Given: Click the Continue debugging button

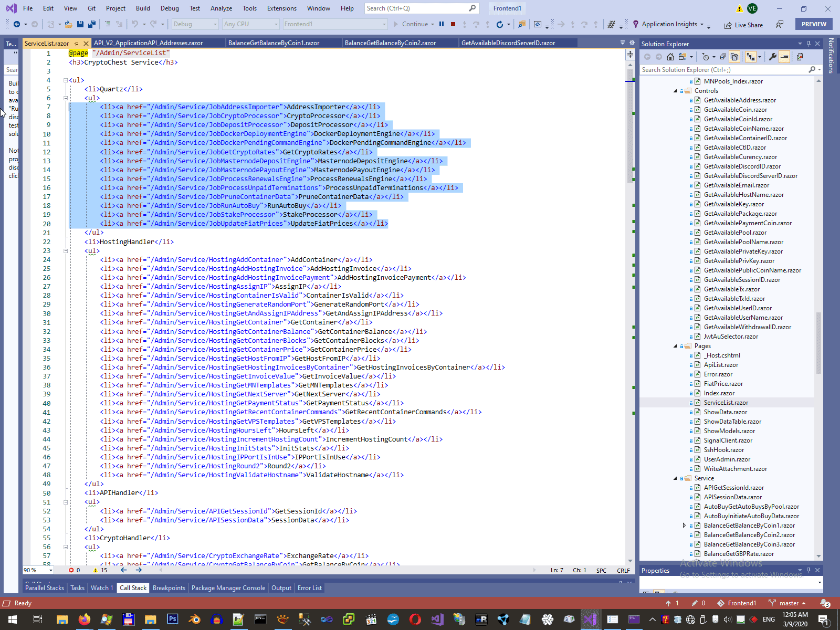Looking at the screenshot, I should (411, 24).
